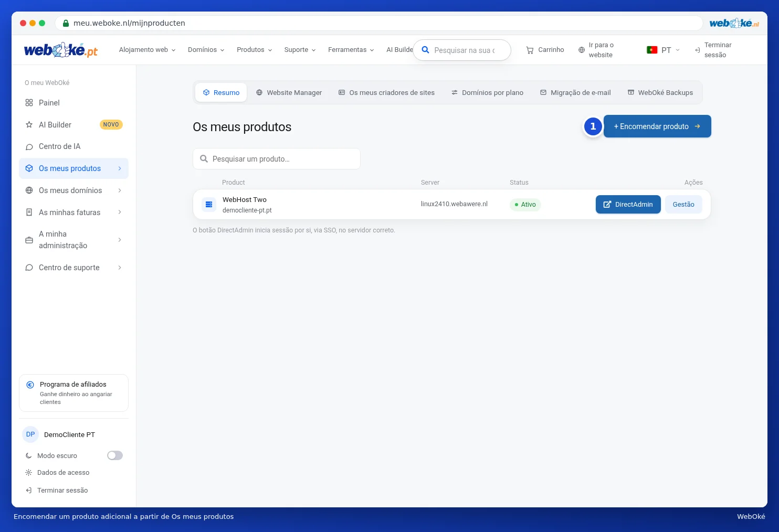
Task: Click the WebHost Two server product icon
Action: (209, 205)
